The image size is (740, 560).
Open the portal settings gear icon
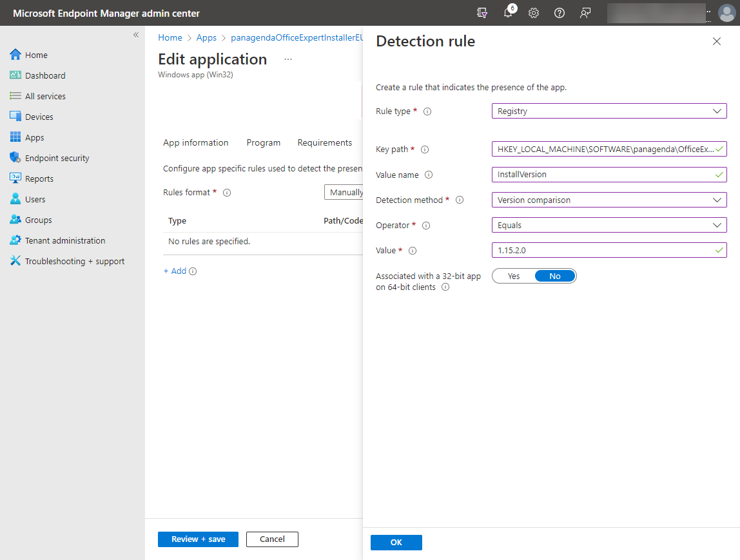coord(534,13)
